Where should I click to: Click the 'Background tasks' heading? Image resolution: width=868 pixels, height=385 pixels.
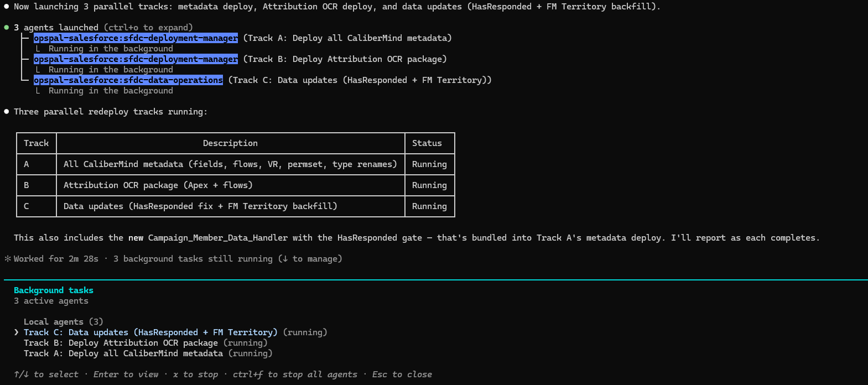pyautogui.click(x=54, y=290)
